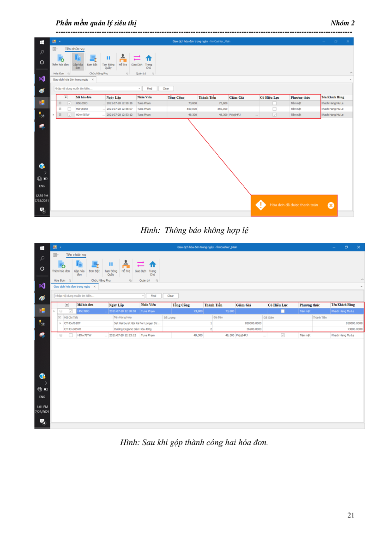Screen dimensions: 392x554
Task: Open search box dropdown arrow in 1:01 PM screenshot
Action: tap(143, 295)
